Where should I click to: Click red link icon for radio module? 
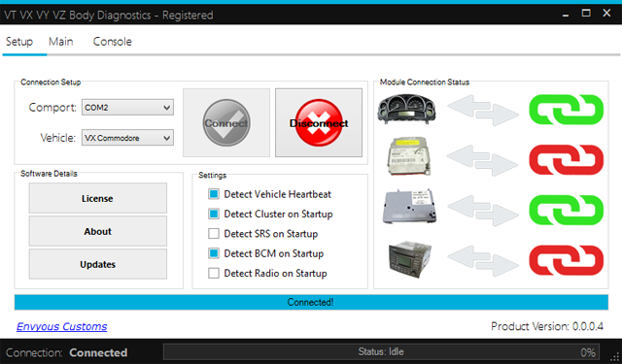(566, 260)
